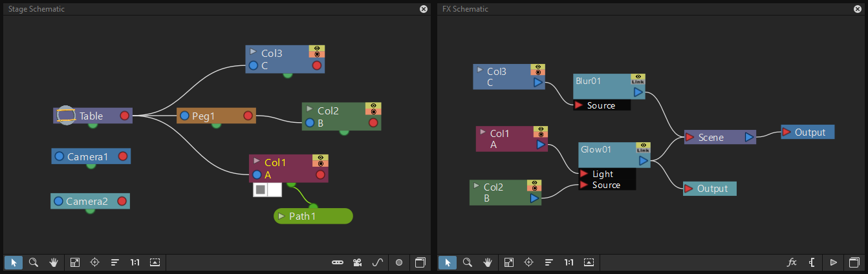Toggle preview eye on FX Col2 node
The width and height of the screenshot is (868, 274).
coord(534,183)
